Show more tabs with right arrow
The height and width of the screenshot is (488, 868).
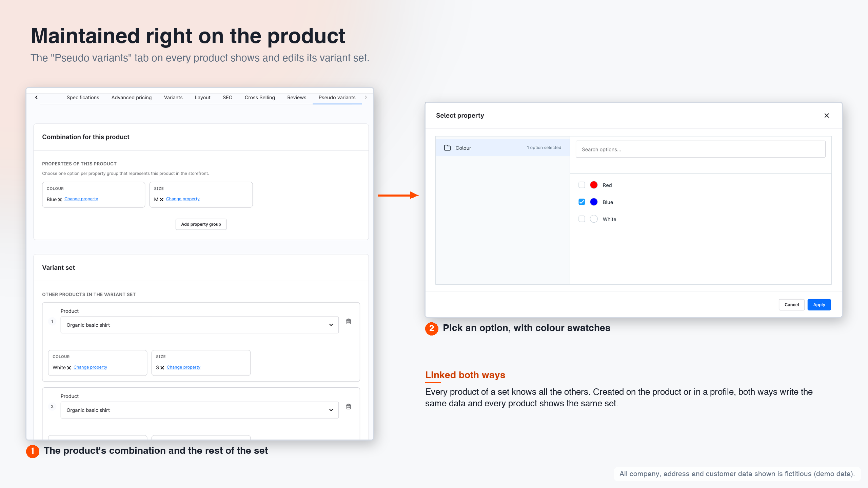[x=366, y=97]
